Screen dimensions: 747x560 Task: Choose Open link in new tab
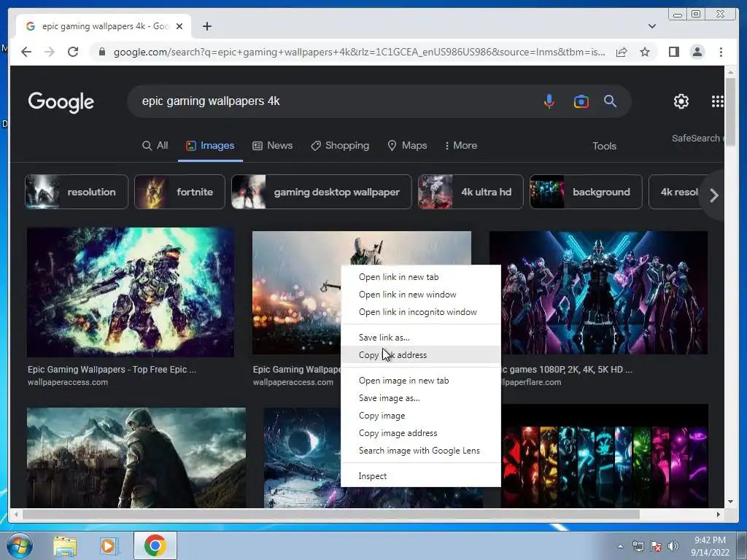(x=421, y=277)
